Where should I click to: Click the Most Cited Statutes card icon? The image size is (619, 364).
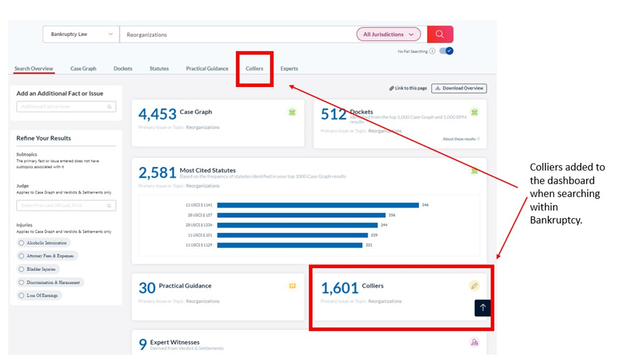coord(474,171)
